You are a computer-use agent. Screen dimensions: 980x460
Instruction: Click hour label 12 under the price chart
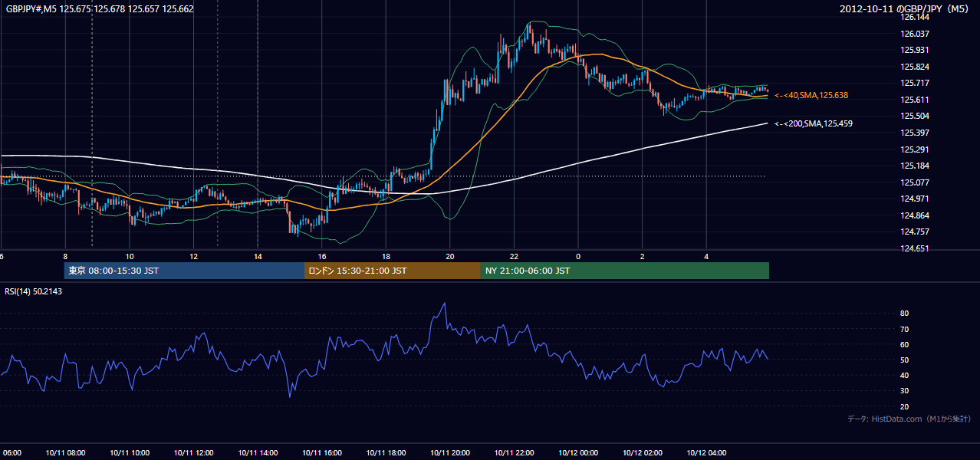194,256
